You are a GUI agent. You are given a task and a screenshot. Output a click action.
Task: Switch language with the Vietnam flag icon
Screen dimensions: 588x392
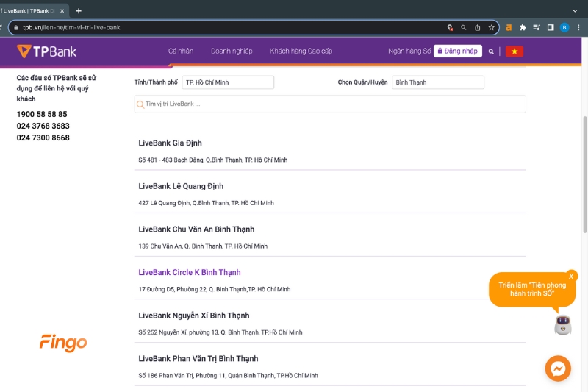pos(514,51)
